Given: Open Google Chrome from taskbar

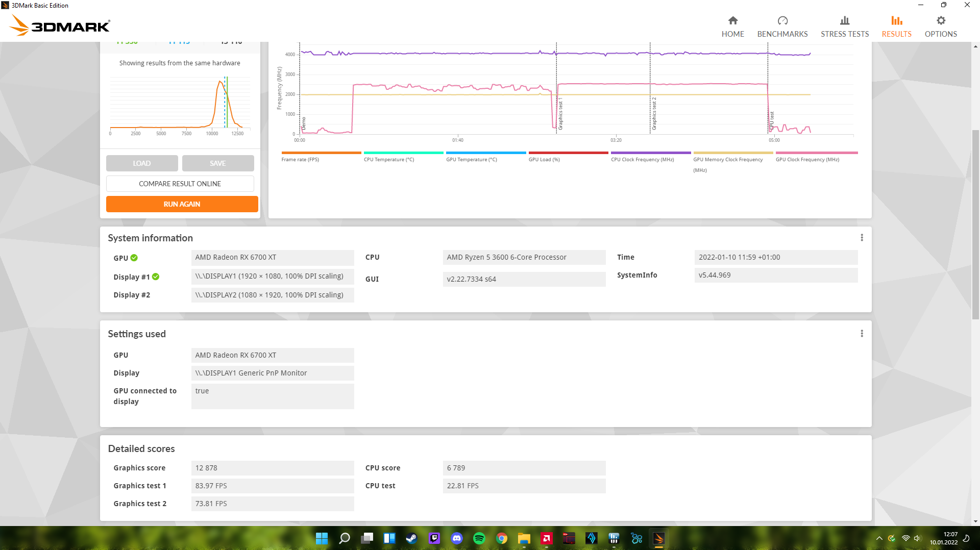Looking at the screenshot, I should pos(502,538).
